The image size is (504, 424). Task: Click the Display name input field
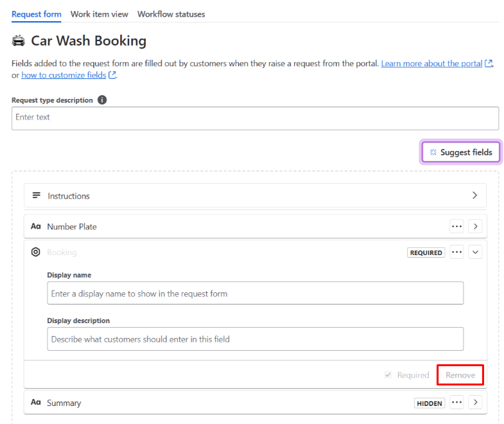tap(255, 294)
